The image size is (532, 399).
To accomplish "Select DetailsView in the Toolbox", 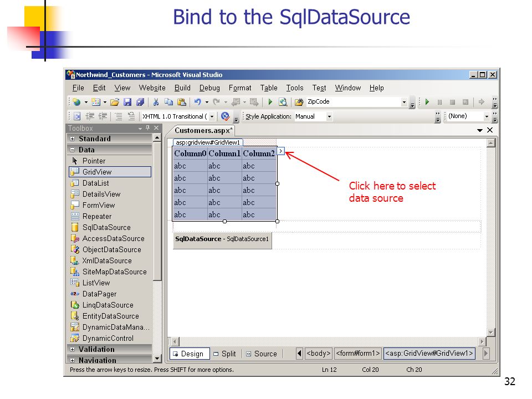I will pyautogui.click(x=110, y=195).
